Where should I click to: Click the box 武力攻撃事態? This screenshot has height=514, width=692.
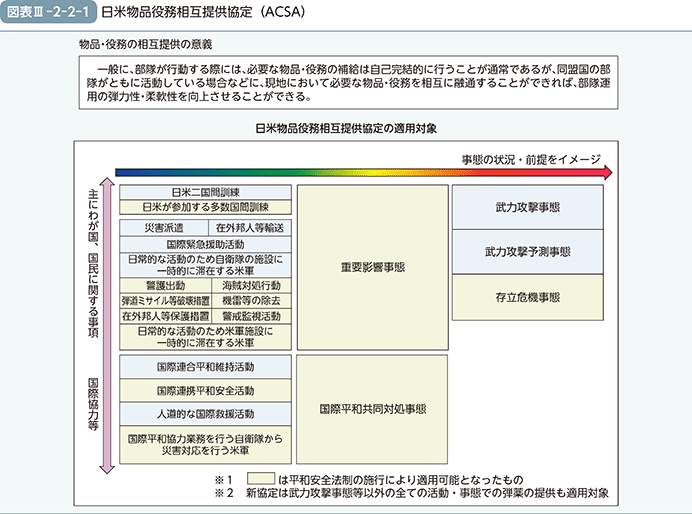(528, 207)
